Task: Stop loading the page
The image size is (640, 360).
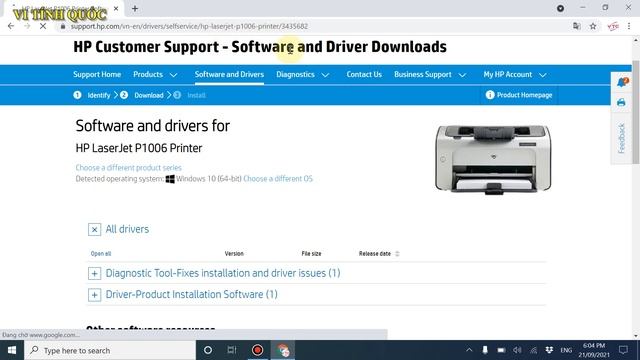Action: click(x=43, y=26)
